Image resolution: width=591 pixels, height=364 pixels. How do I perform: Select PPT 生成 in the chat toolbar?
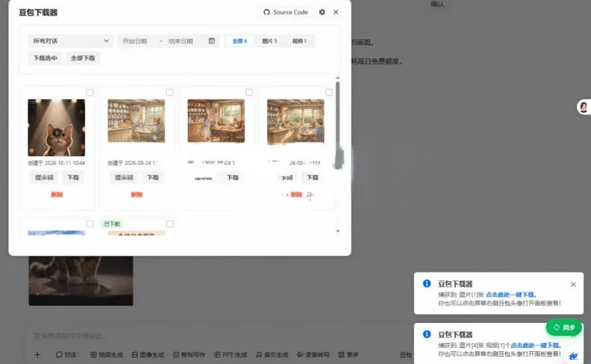[230, 355]
